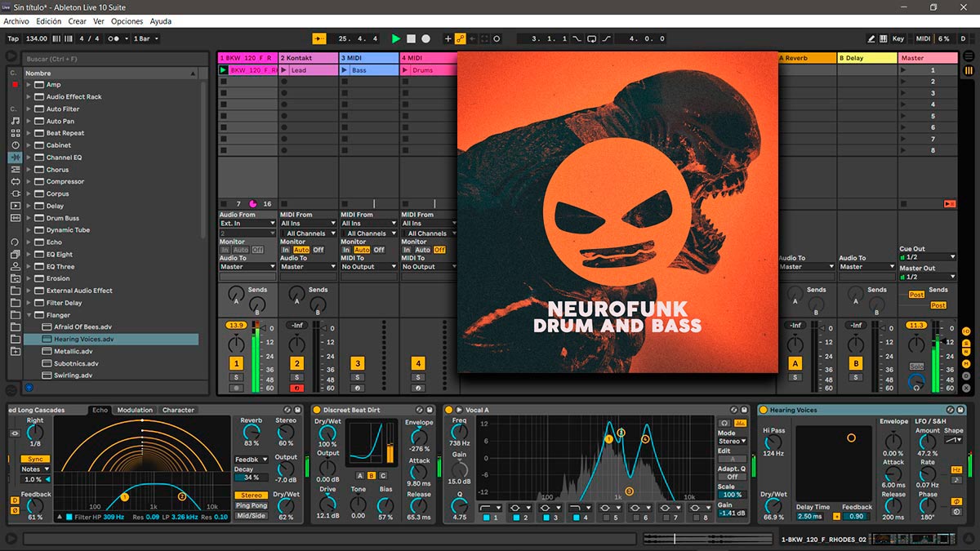The width and height of the screenshot is (980, 551).
Task: Turn off the Discreet Beat Dirt device activator
Action: (x=317, y=410)
